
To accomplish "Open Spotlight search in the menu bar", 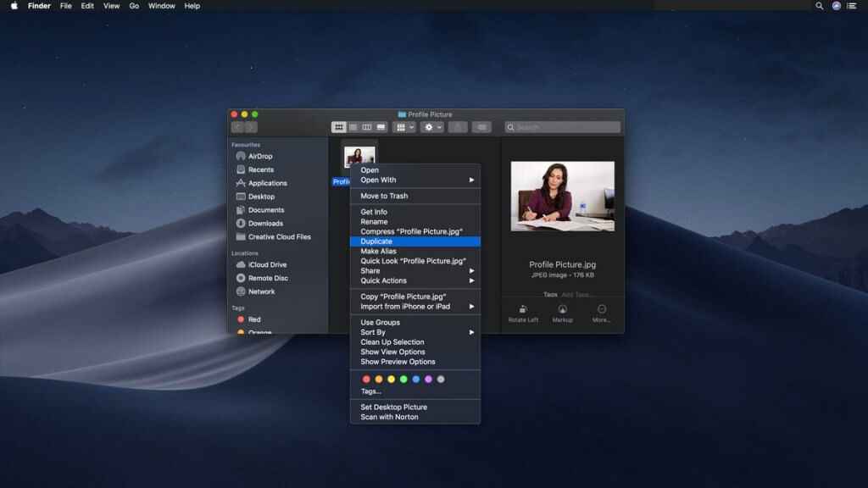I will click(819, 6).
